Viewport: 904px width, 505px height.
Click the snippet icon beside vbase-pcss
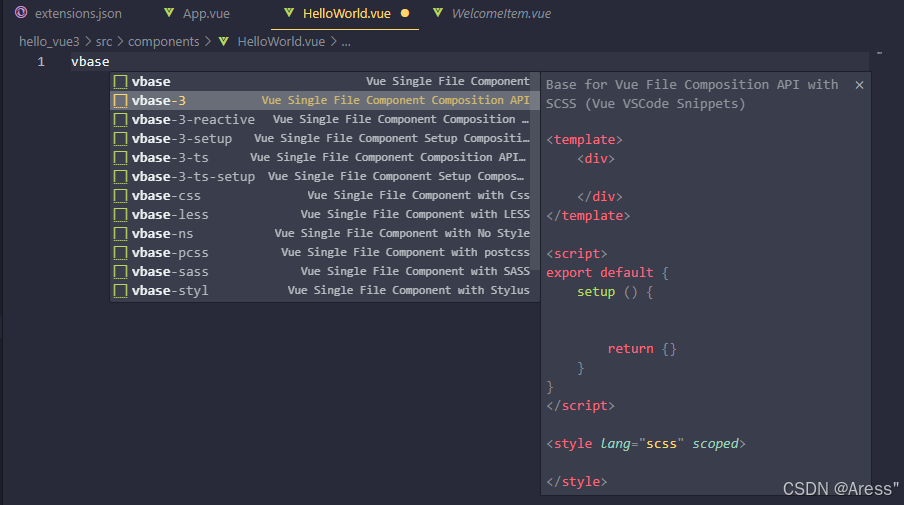pyautogui.click(x=120, y=252)
